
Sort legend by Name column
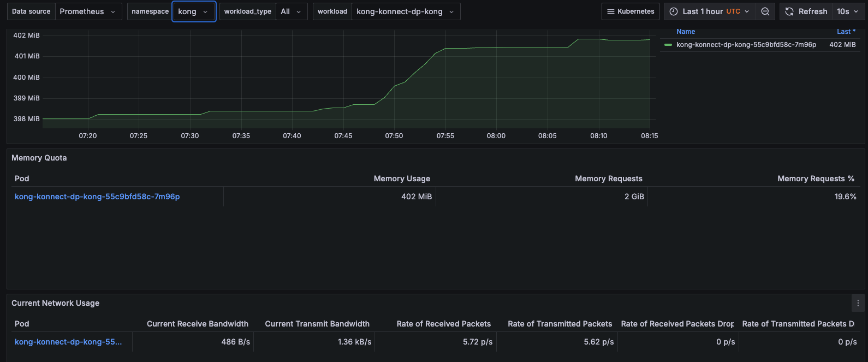pos(686,32)
